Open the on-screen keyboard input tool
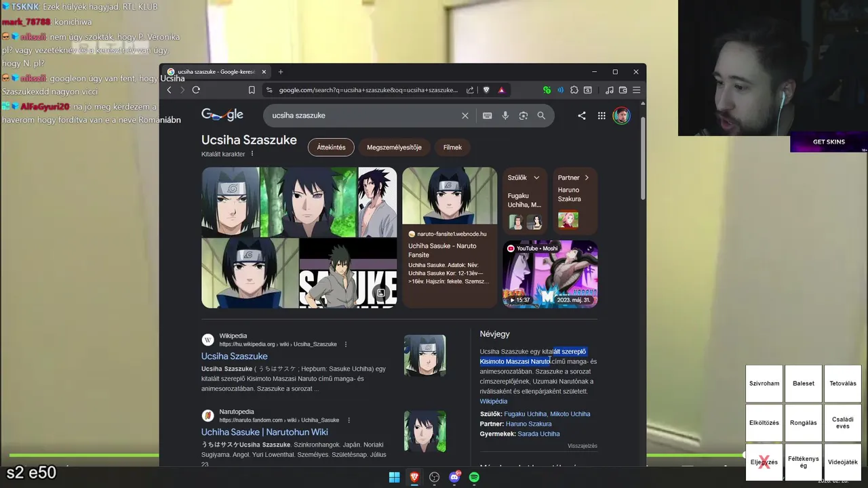This screenshot has width=868, height=488. [x=487, y=116]
